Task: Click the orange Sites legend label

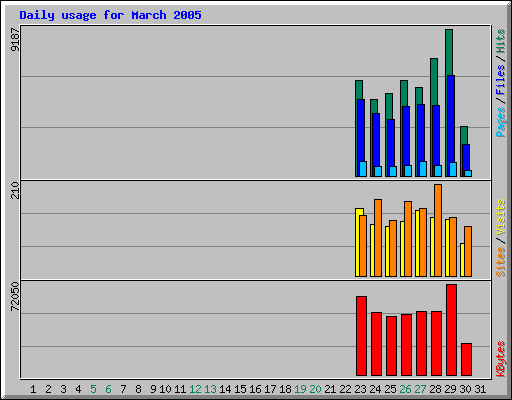Action: pos(500,262)
